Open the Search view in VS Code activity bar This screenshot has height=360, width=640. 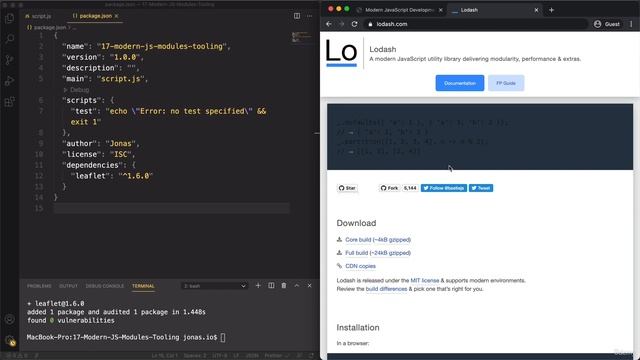pos(9,39)
